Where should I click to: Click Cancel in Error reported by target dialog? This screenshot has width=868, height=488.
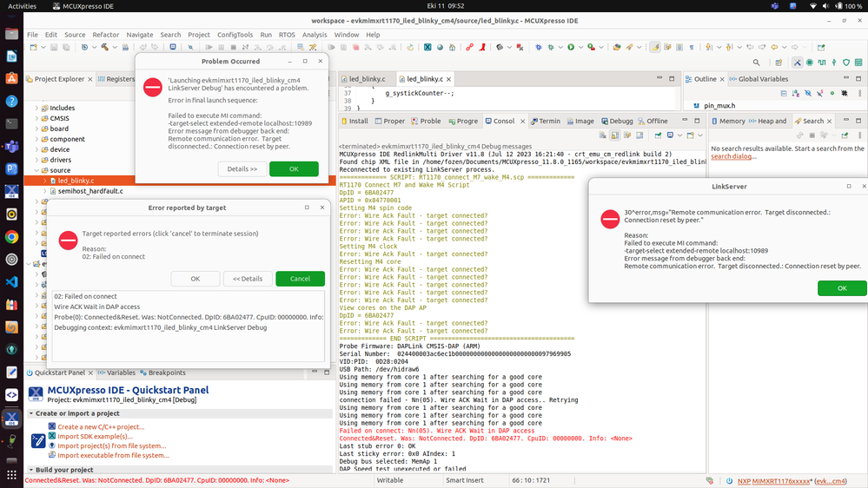(x=300, y=279)
